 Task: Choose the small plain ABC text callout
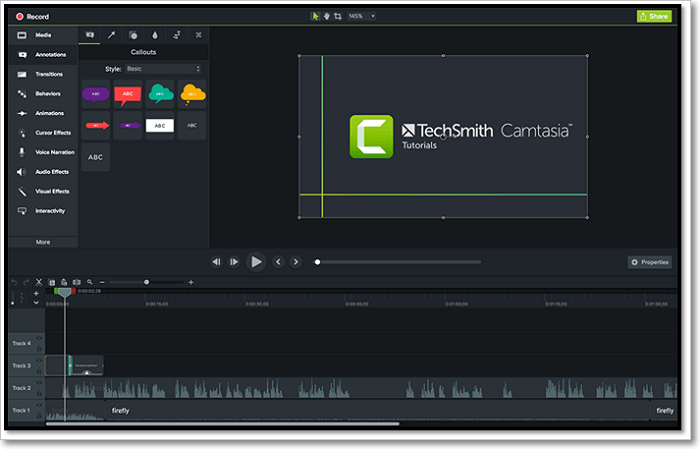[x=192, y=125]
